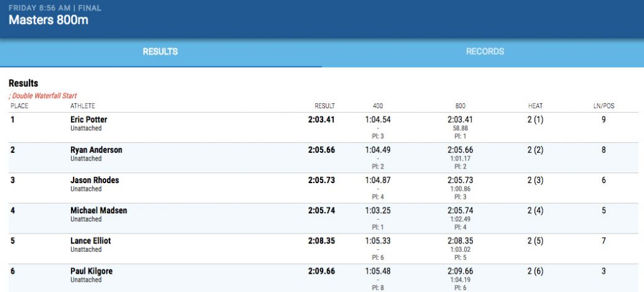Click heat 2 (3) for Jason Rhodes
644x292 pixels.
click(x=535, y=180)
